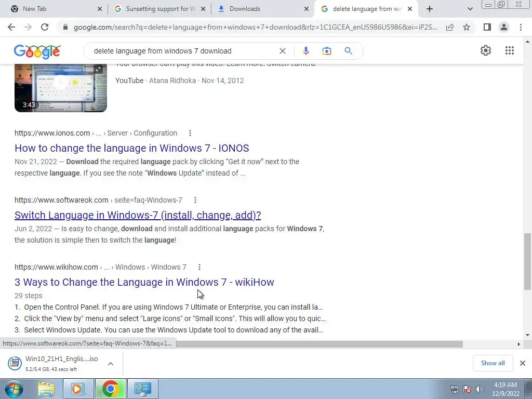Open the Google apps grid
532x399 pixels.
click(509, 50)
